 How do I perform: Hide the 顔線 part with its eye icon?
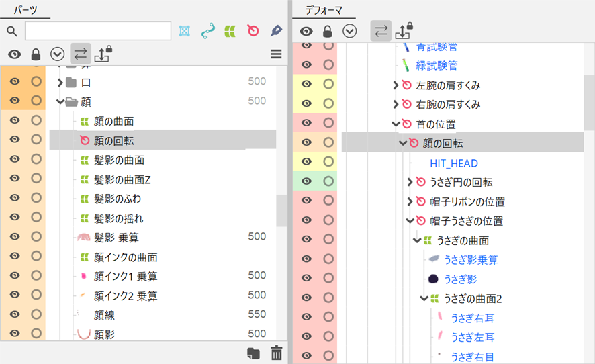tap(15, 314)
